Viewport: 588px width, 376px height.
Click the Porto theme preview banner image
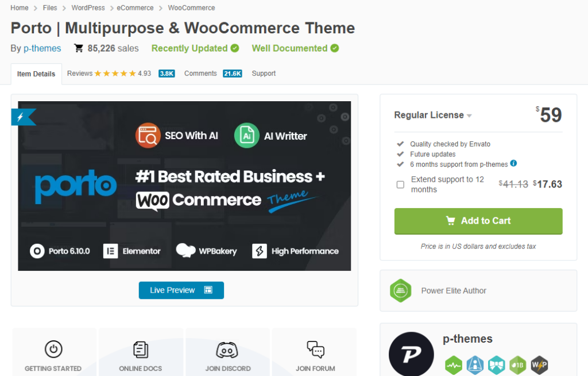point(184,186)
